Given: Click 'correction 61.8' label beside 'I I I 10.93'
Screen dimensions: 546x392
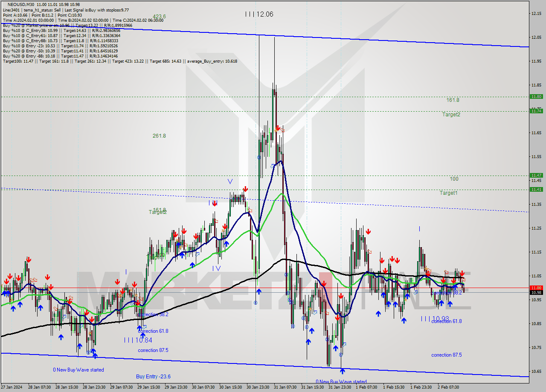Looking at the screenshot, I should tap(446, 321).
